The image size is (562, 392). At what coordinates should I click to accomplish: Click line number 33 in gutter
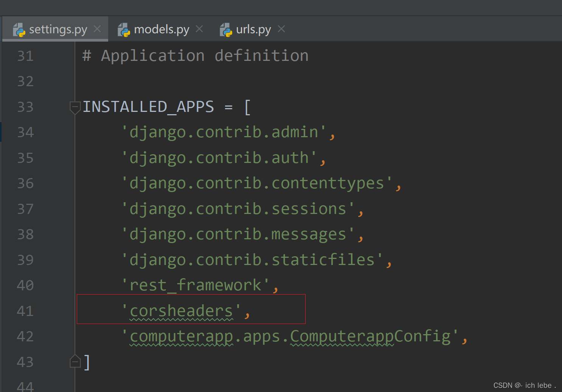click(25, 107)
